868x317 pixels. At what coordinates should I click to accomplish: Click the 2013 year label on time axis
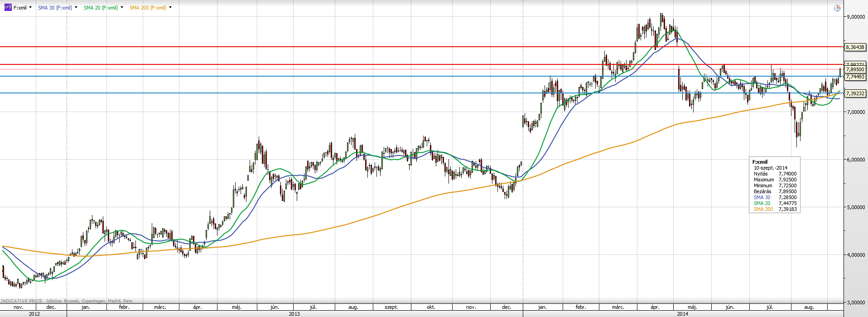(x=294, y=314)
